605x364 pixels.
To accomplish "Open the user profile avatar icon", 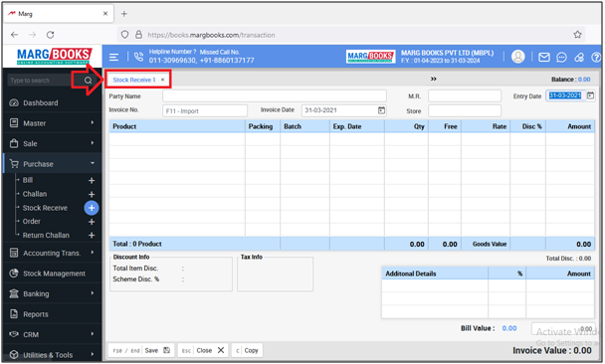I will click(x=517, y=57).
